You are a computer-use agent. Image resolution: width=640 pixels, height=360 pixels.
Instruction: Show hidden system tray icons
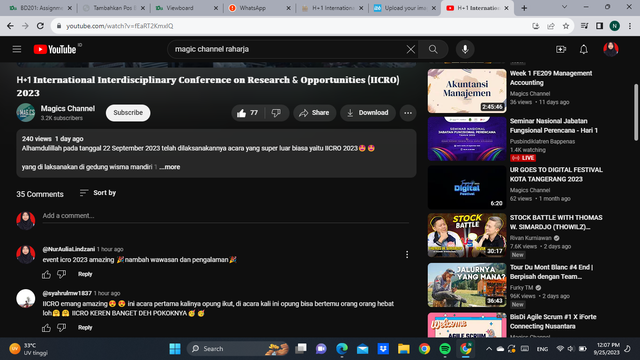pyautogui.click(x=489, y=349)
